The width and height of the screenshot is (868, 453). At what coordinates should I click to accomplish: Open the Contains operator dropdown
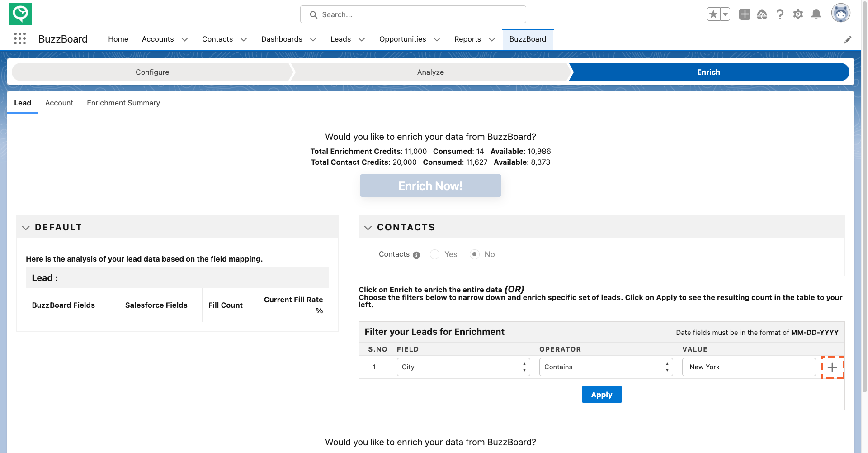pos(606,367)
